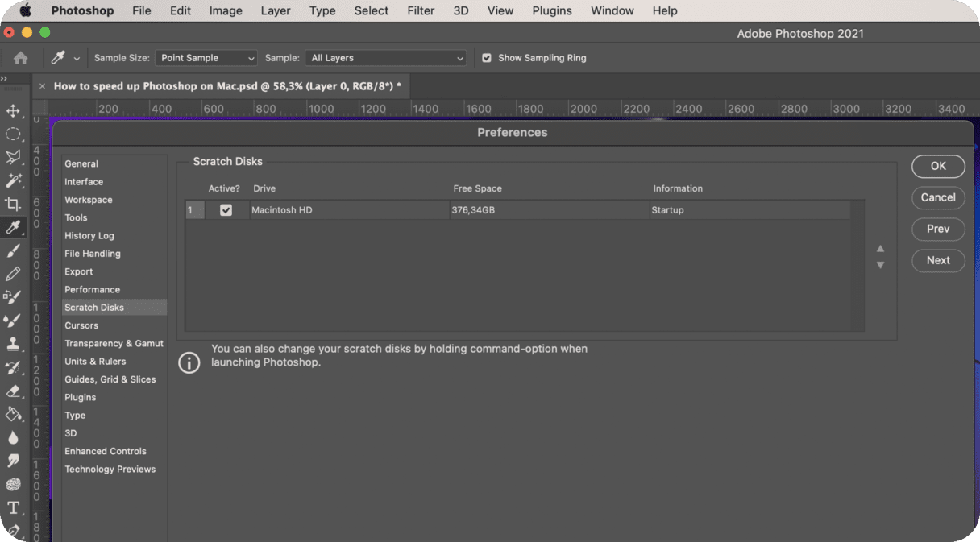
Task: Click the Home icon in options bar
Action: tap(20, 58)
